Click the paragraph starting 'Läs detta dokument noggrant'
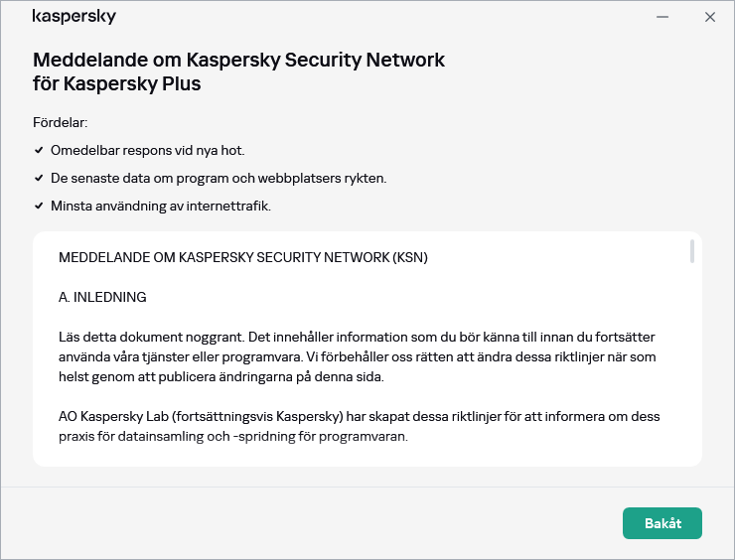Screen dimensions: 735x560 point(358,356)
